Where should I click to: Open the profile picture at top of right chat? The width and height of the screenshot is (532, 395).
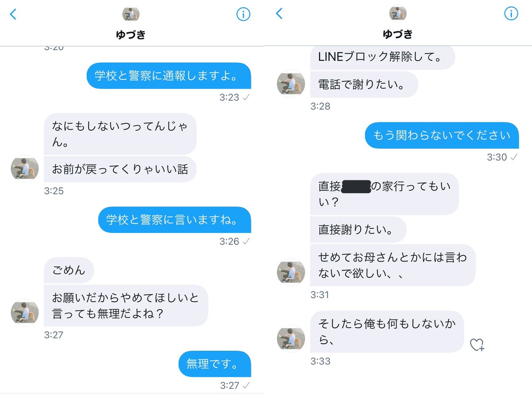click(398, 14)
